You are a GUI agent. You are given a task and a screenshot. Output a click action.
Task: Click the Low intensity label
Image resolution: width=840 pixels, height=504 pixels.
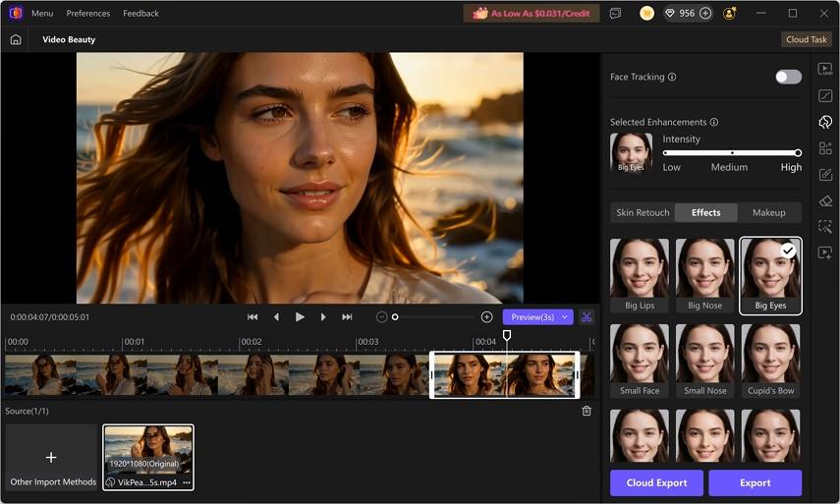[671, 167]
